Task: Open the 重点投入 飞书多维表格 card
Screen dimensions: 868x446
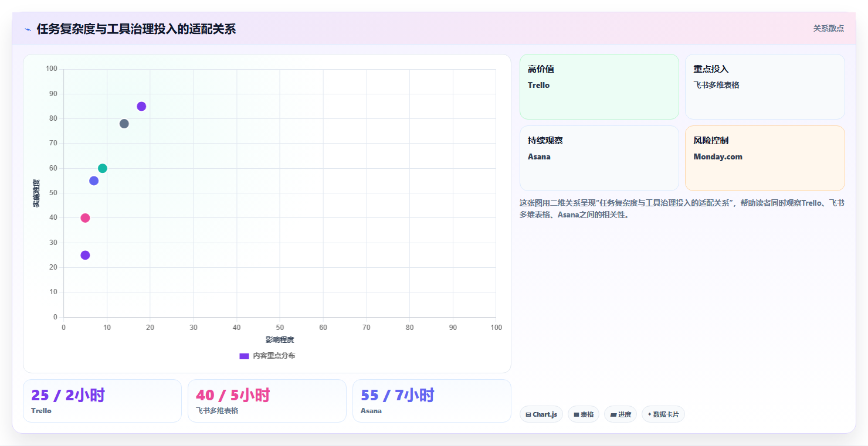Action: (x=765, y=87)
